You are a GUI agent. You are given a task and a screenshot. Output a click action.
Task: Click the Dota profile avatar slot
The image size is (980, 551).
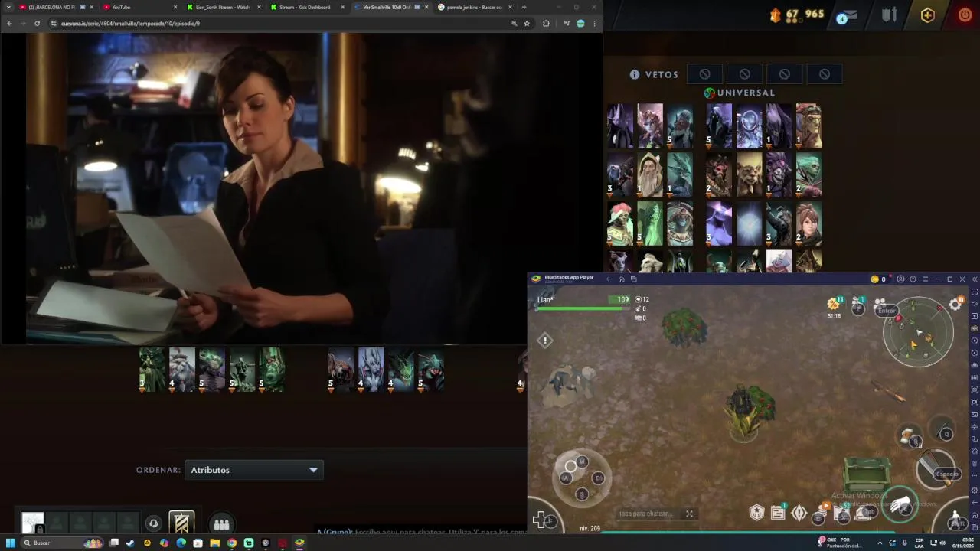33,523
